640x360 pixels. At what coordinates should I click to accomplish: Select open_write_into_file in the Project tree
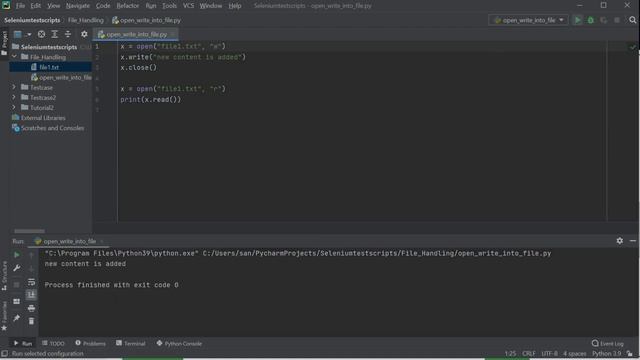(61, 77)
